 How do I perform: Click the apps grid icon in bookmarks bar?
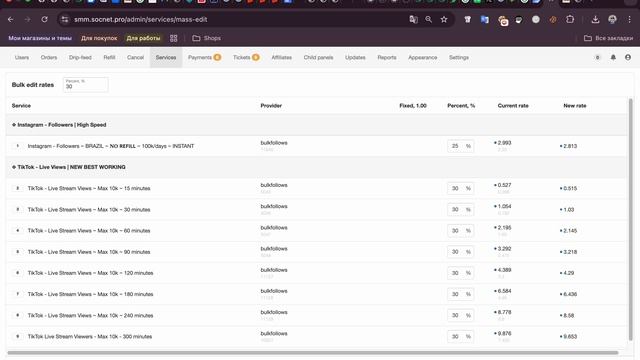click(x=173, y=38)
